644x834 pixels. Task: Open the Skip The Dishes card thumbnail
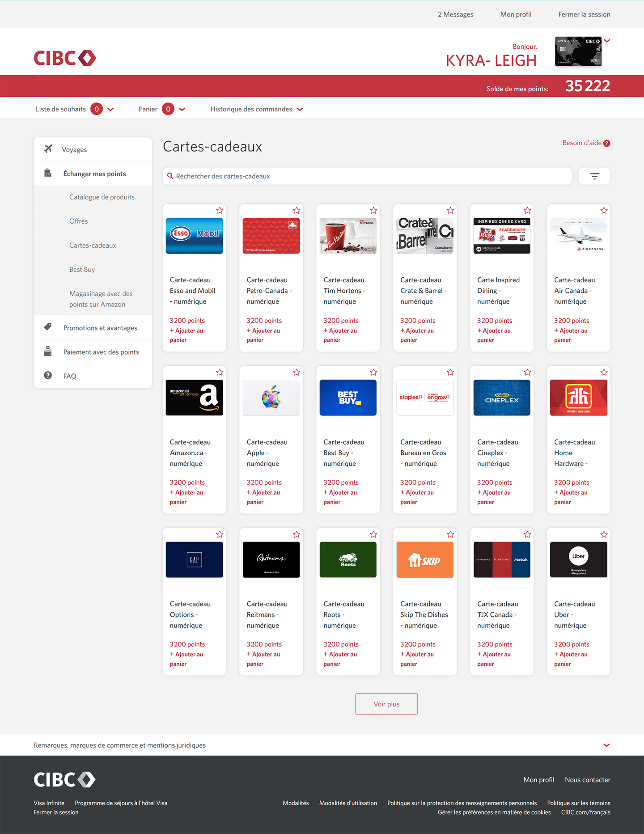[x=425, y=559]
